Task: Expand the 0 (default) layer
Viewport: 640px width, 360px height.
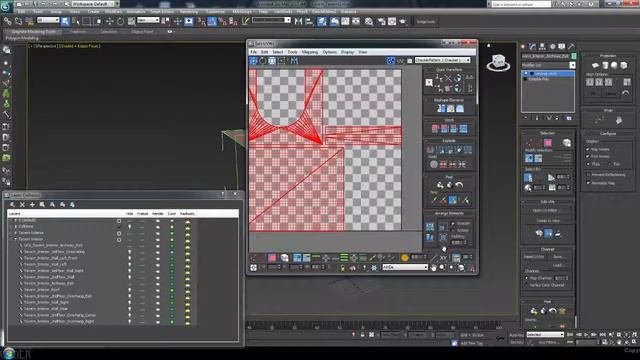Action: point(16,220)
